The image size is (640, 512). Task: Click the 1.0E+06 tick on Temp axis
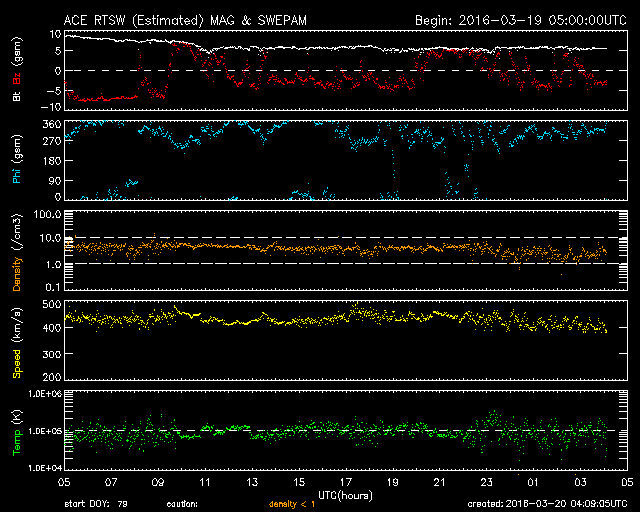point(40,395)
